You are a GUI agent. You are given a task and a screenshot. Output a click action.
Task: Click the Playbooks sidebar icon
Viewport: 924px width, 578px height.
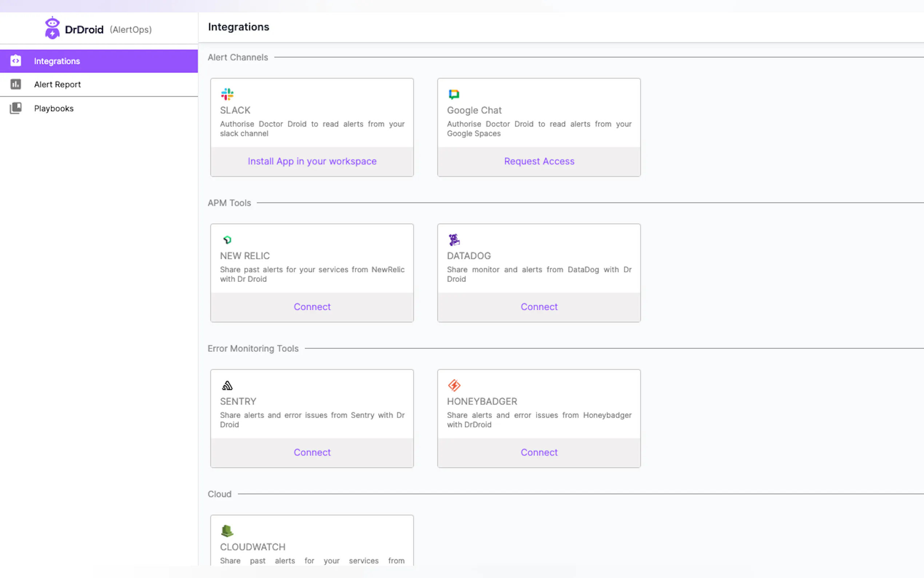(16, 108)
